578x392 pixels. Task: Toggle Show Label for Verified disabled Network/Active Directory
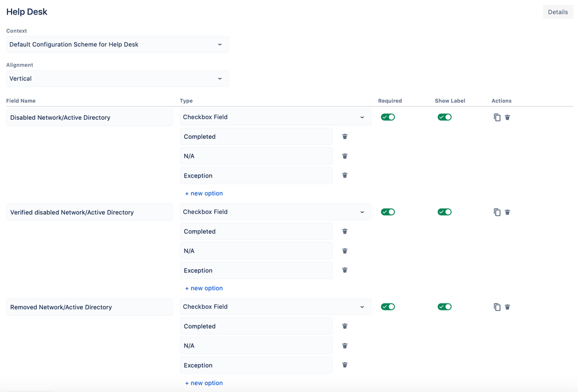click(444, 212)
